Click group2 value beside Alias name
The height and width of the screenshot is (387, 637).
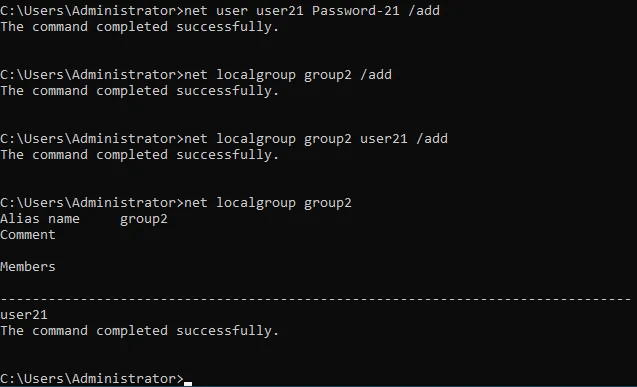tap(144, 219)
